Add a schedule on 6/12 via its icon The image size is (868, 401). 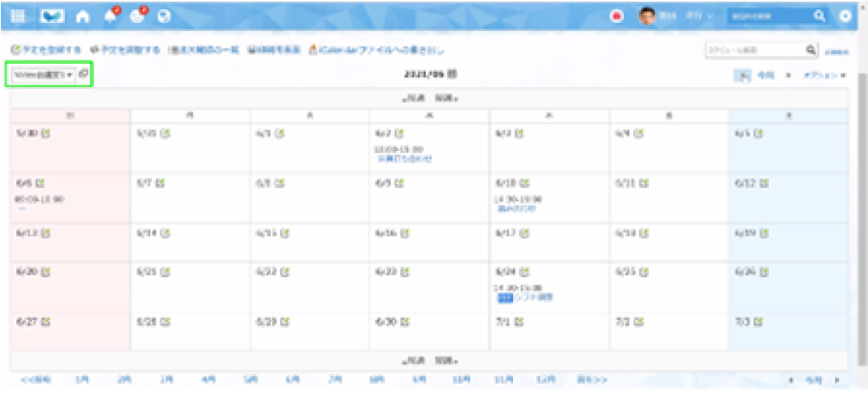coord(764,183)
